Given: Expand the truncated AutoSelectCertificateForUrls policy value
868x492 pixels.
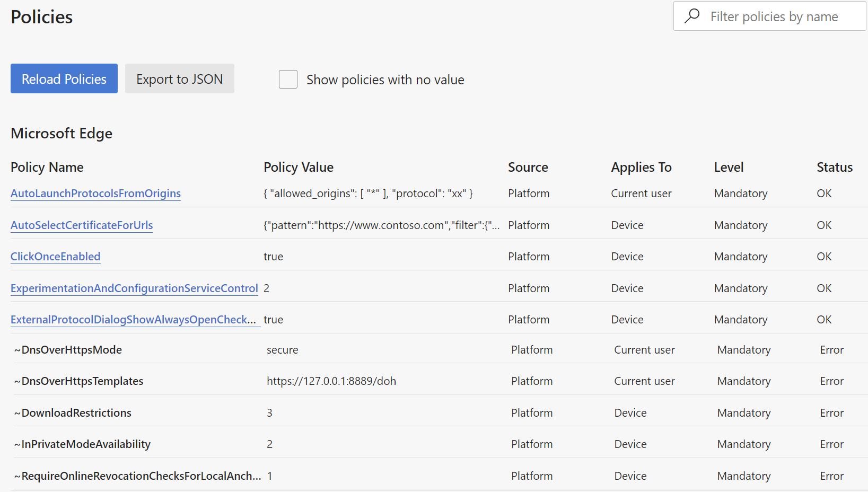Looking at the screenshot, I should (x=381, y=225).
